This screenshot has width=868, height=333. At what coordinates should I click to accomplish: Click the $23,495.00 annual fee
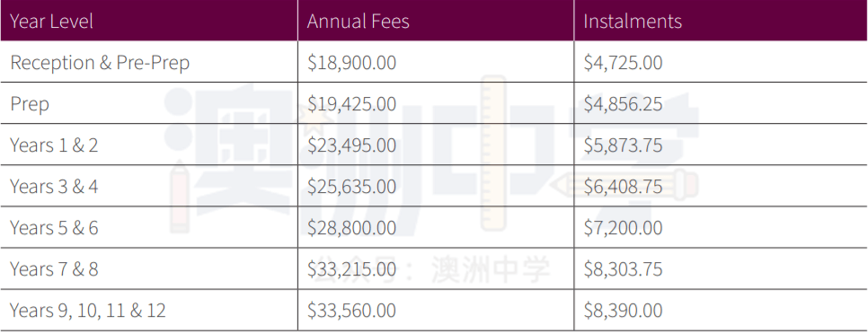pos(351,145)
